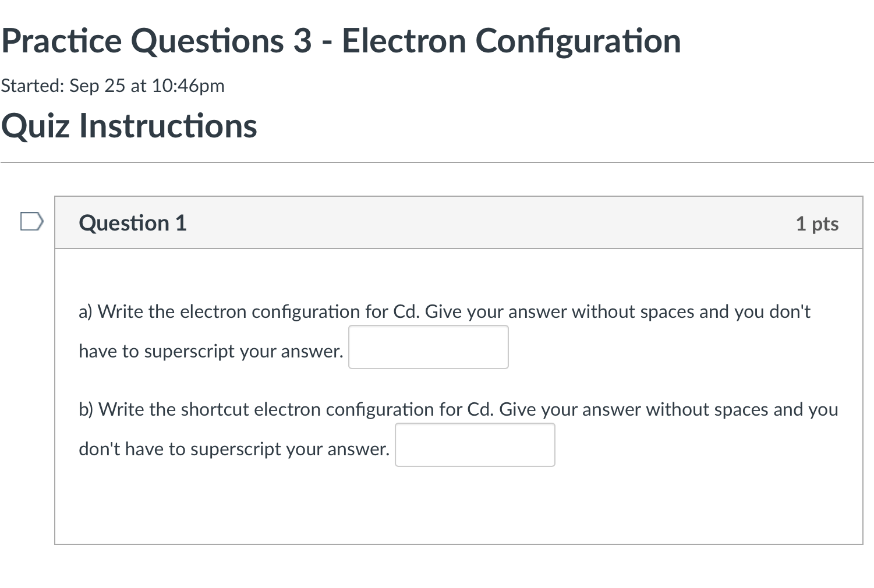Click the Cd electron configuration answer box
The image size is (874, 588).
click(429, 347)
